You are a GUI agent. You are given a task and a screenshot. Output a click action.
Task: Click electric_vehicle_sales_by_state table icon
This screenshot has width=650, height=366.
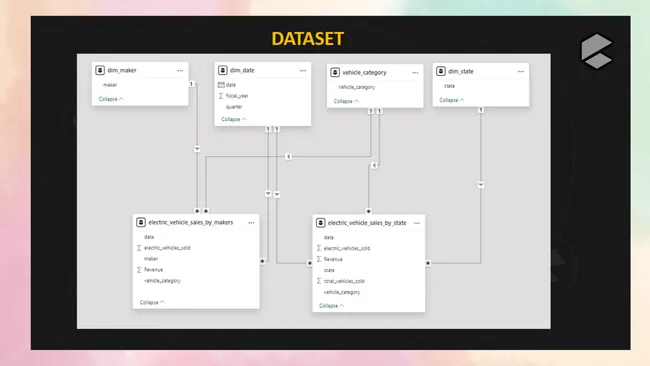(x=320, y=223)
